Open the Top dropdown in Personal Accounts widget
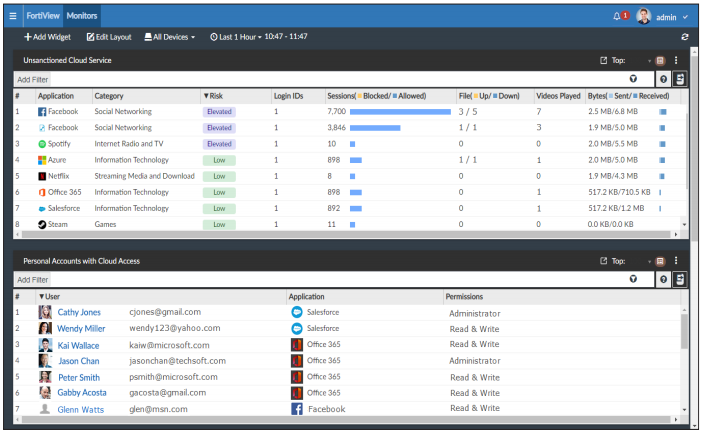Screen dimensions: 702x433 pos(650,262)
